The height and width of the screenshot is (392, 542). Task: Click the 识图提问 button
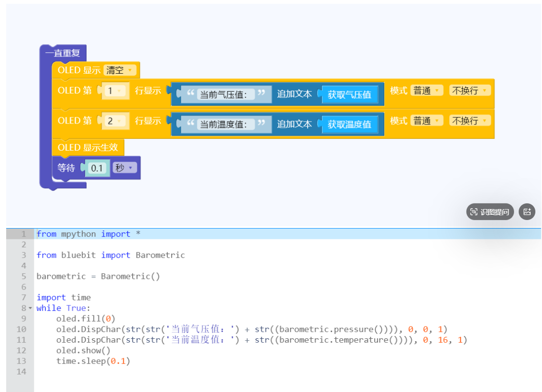coord(490,212)
